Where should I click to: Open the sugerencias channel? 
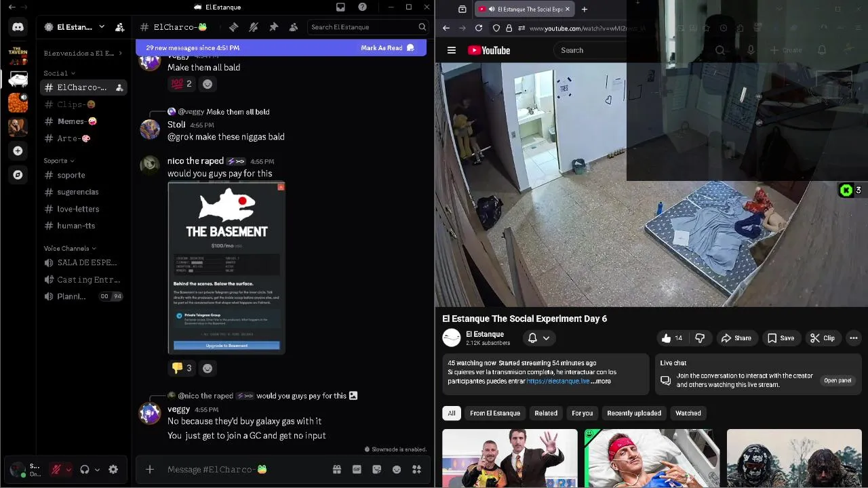tap(83, 192)
